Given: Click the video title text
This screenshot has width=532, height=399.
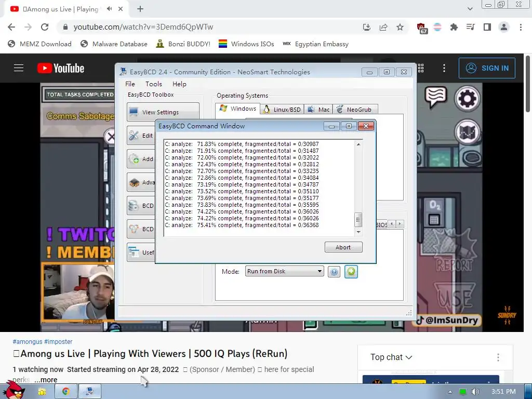Looking at the screenshot, I should tap(150, 353).
